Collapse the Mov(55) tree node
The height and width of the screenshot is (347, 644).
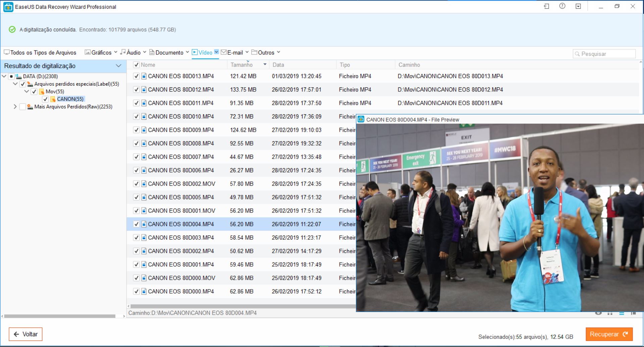27,91
